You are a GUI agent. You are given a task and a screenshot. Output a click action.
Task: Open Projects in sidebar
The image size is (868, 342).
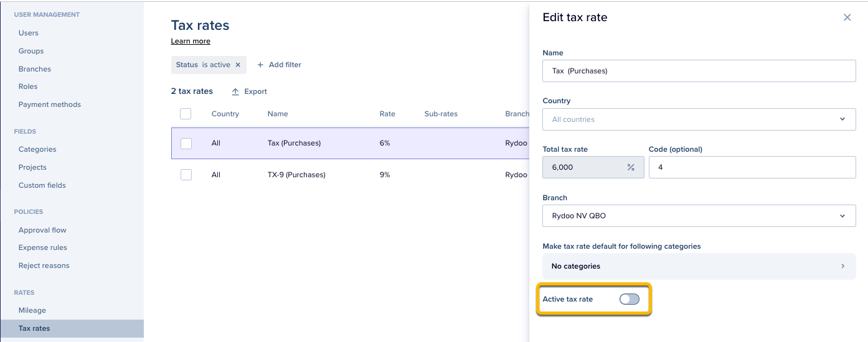32,167
